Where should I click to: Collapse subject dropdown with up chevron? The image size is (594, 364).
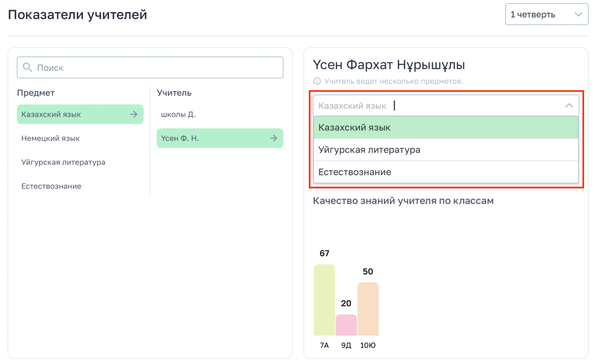[569, 105]
